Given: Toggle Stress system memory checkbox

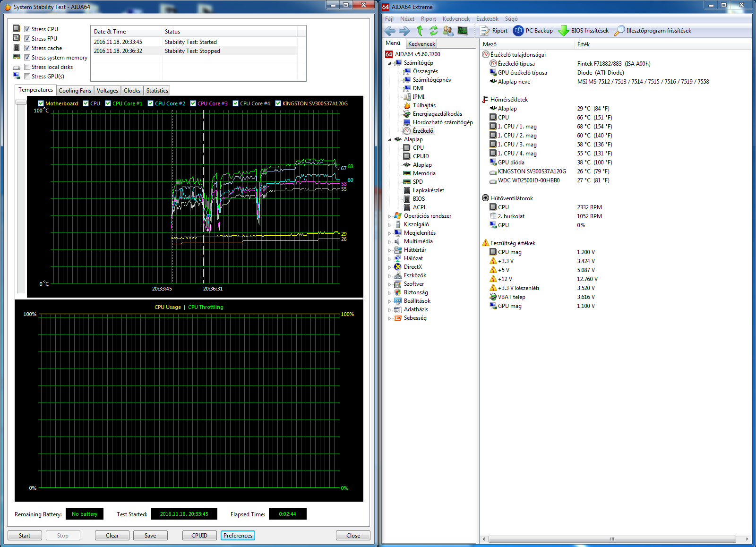Looking at the screenshot, I should 27,58.
